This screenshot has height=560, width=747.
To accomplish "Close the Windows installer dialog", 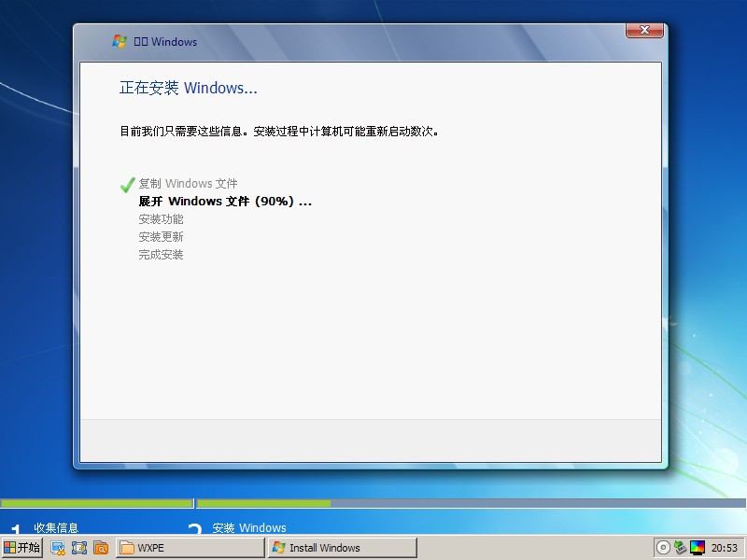I will (x=644, y=30).
